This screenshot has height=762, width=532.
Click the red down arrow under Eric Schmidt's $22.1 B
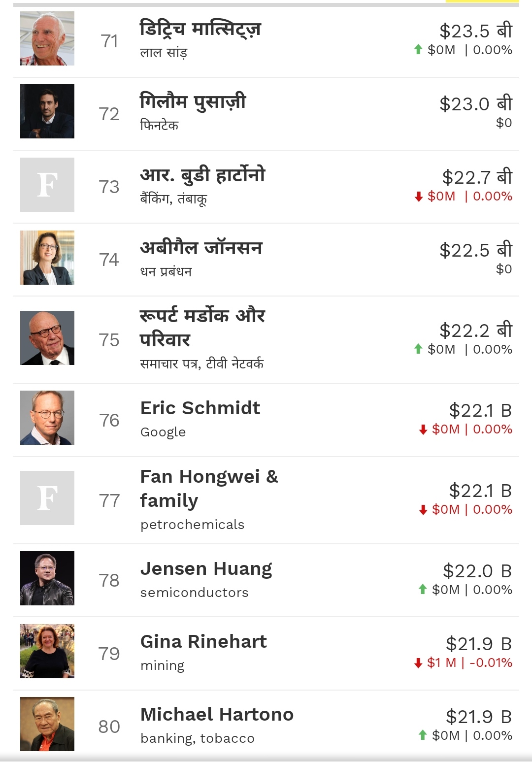(423, 430)
